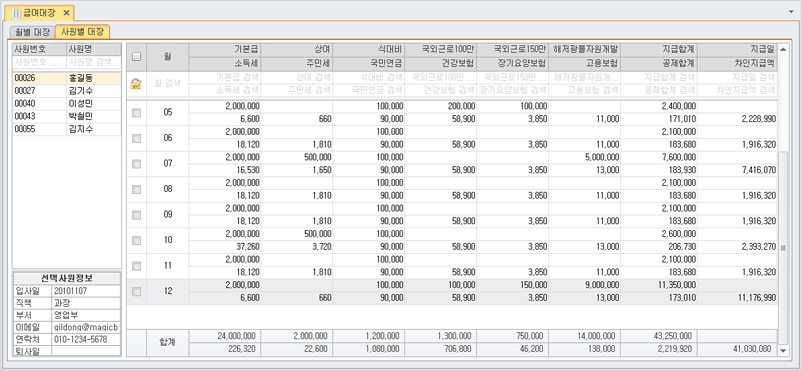Click the 지급합계 검색 filter field
Image resolution: width=802 pixels, height=371 pixels.
[659, 78]
